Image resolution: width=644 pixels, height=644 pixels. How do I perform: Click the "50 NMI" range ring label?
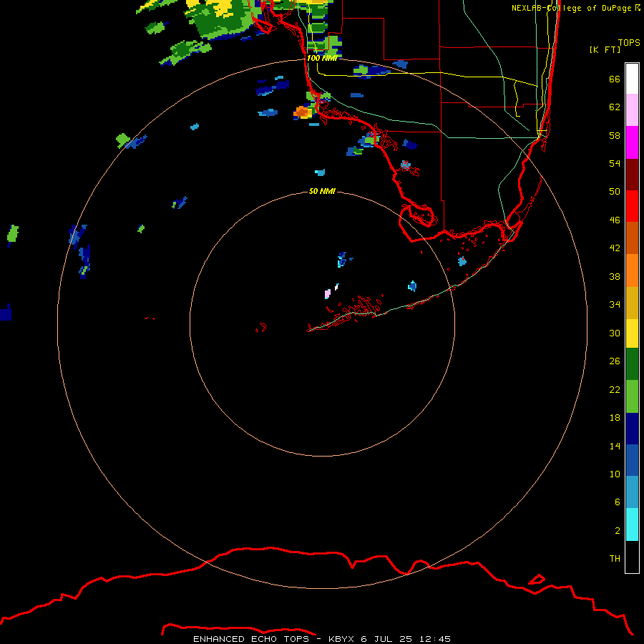(x=322, y=191)
